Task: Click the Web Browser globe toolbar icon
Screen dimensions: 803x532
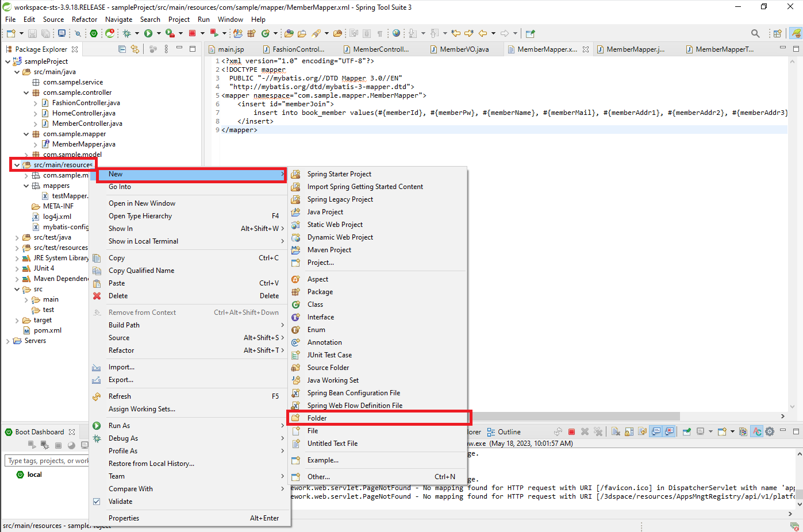Action: click(396, 33)
